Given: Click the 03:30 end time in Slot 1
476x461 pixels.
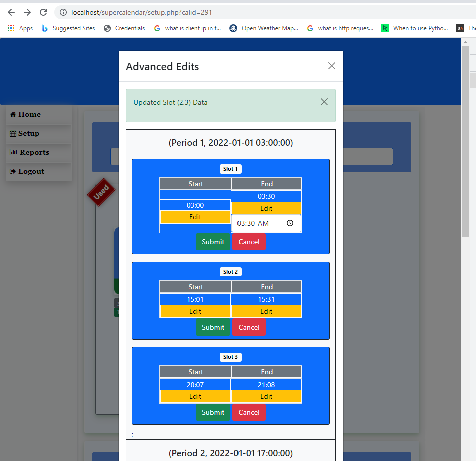Looking at the screenshot, I should (266, 196).
